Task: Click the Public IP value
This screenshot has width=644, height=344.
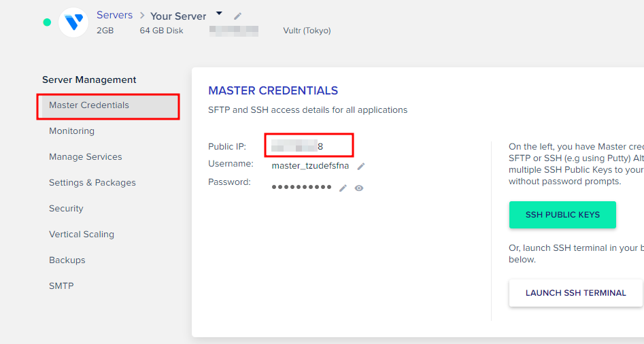Action: (297, 146)
